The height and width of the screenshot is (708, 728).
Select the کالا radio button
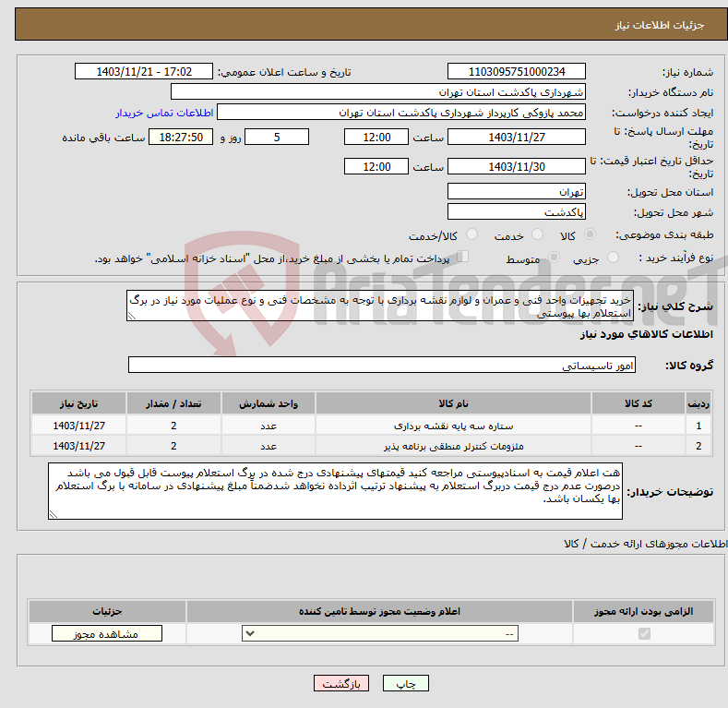coord(590,234)
